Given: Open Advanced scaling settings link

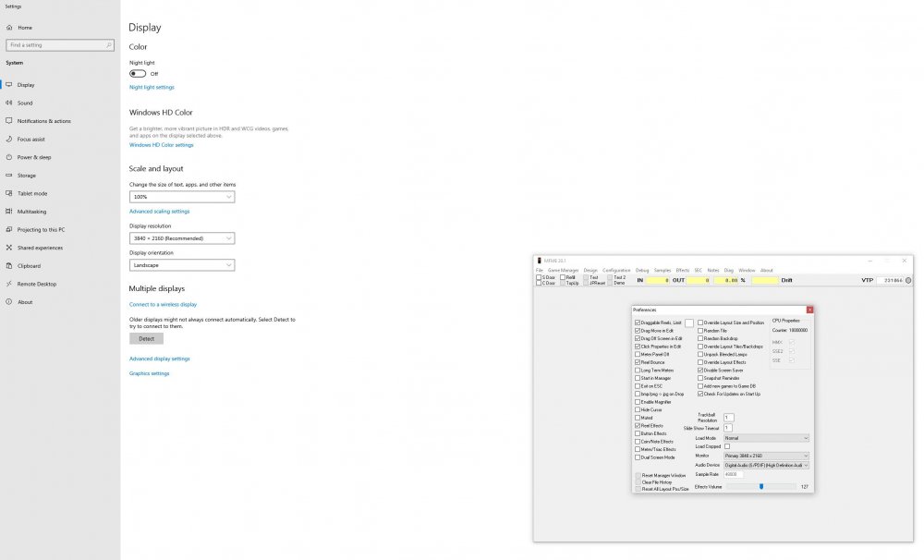Looking at the screenshot, I should click(159, 211).
